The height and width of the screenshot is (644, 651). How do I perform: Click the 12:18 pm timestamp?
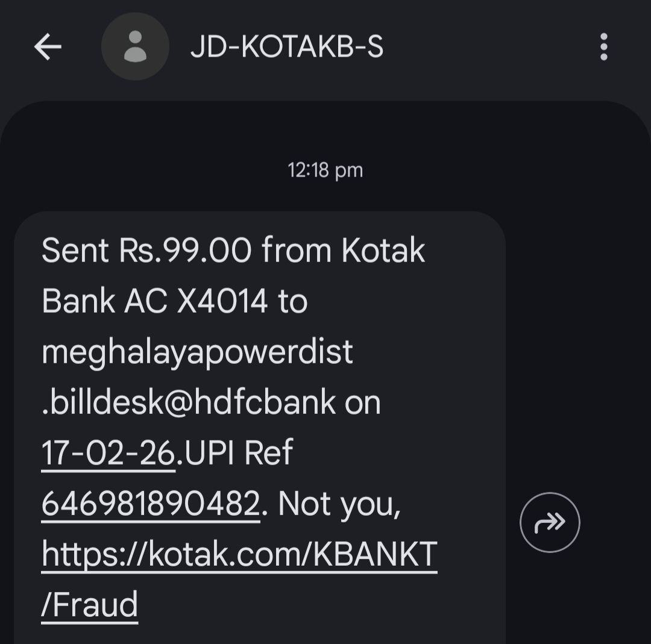click(x=325, y=170)
